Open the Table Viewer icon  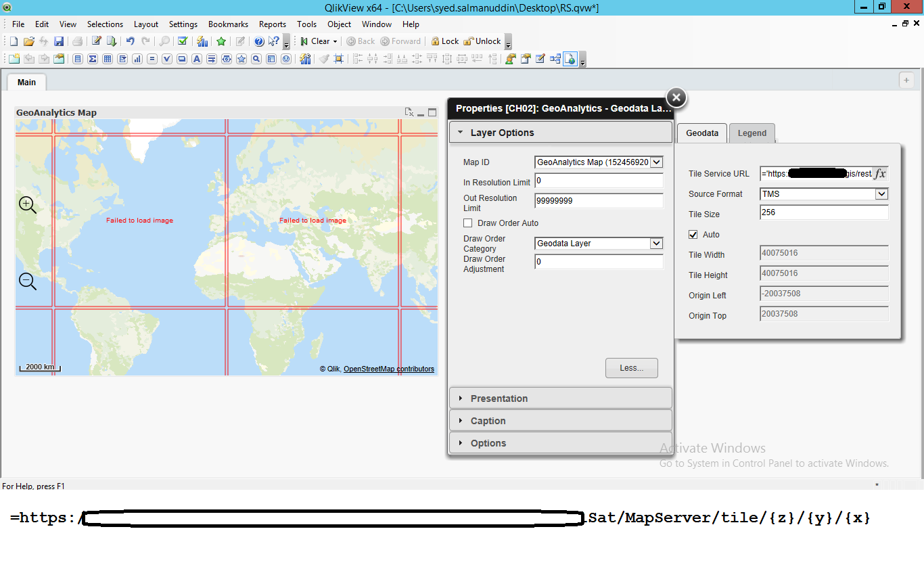coord(555,59)
